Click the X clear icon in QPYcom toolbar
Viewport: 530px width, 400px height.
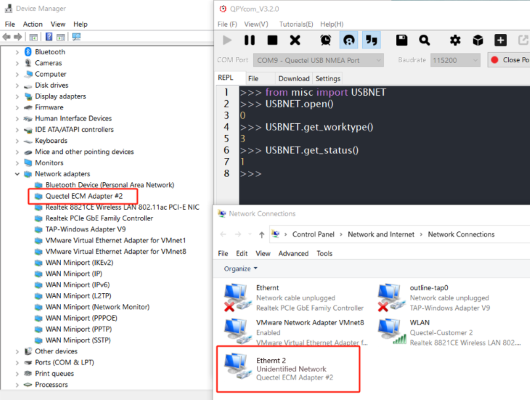pyautogui.click(x=295, y=40)
